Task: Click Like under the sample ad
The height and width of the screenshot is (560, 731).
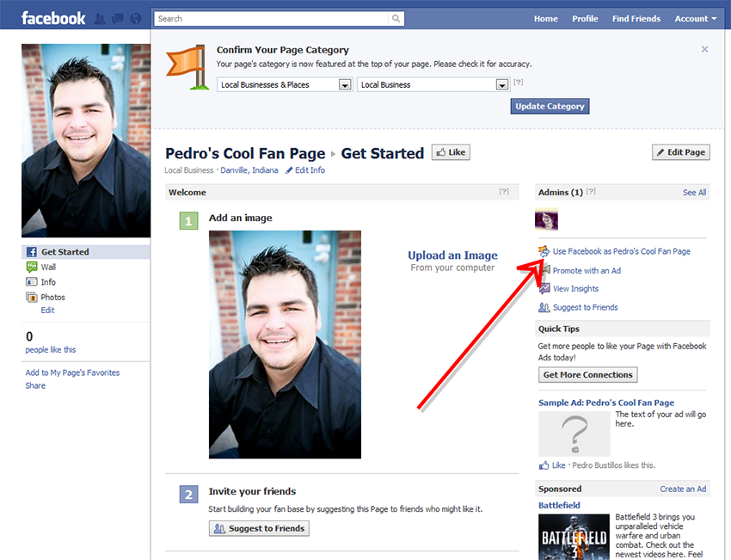Action: [558, 465]
